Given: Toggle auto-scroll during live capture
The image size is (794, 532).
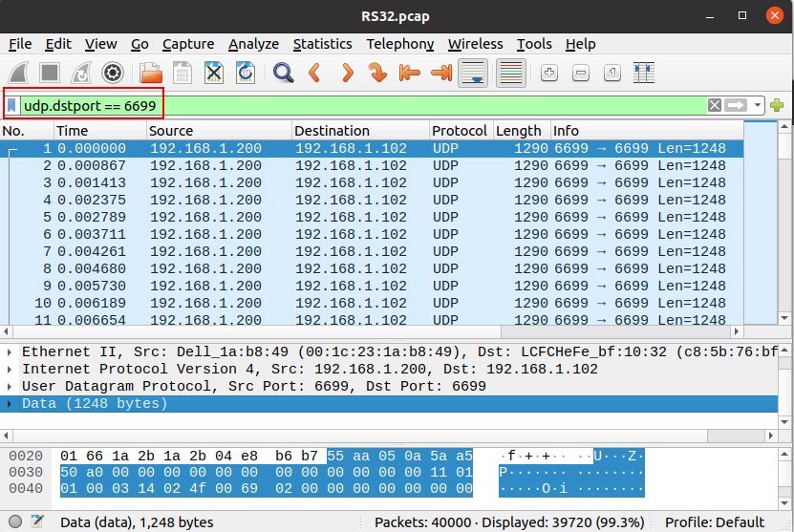Looking at the screenshot, I should [x=473, y=73].
